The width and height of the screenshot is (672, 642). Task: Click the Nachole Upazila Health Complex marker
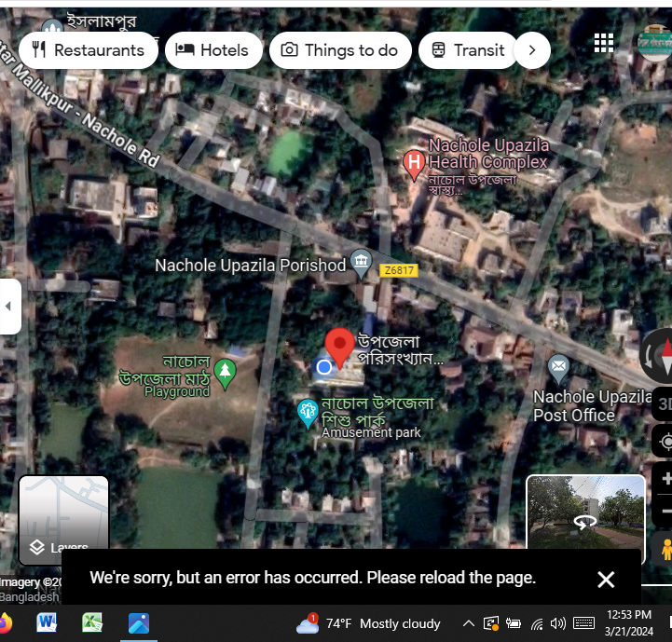click(415, 165)
